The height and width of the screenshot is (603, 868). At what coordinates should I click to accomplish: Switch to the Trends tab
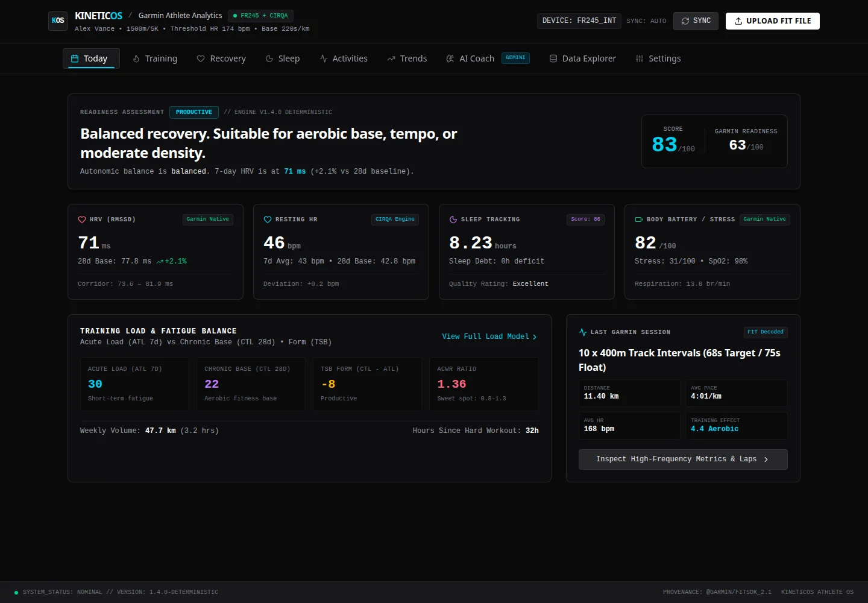tap(407, 58)
